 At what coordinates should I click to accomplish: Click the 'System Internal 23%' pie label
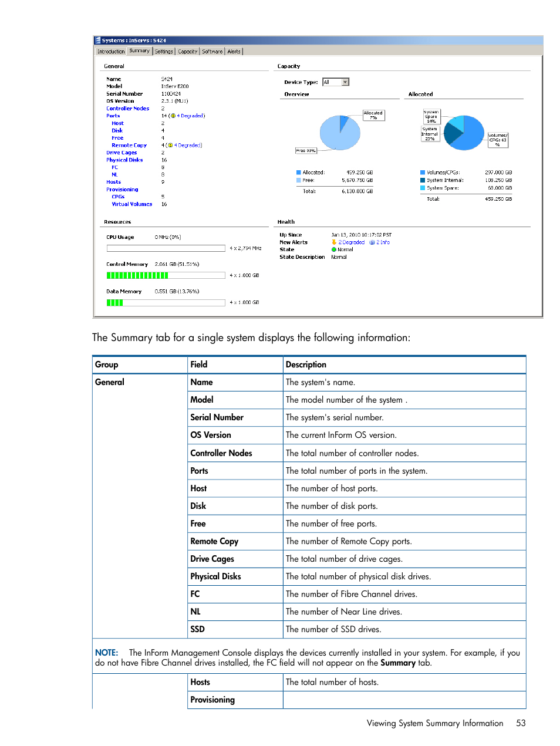tap(430, 134)
